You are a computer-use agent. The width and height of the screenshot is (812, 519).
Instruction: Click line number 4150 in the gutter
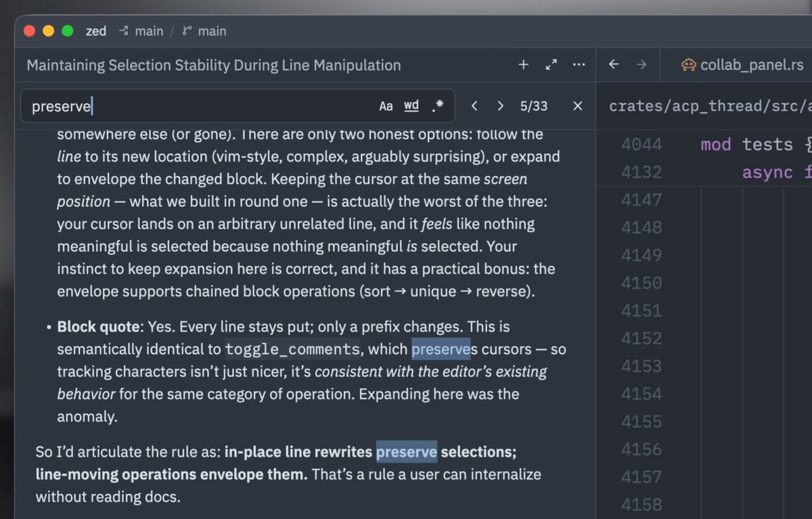(641, 283)
